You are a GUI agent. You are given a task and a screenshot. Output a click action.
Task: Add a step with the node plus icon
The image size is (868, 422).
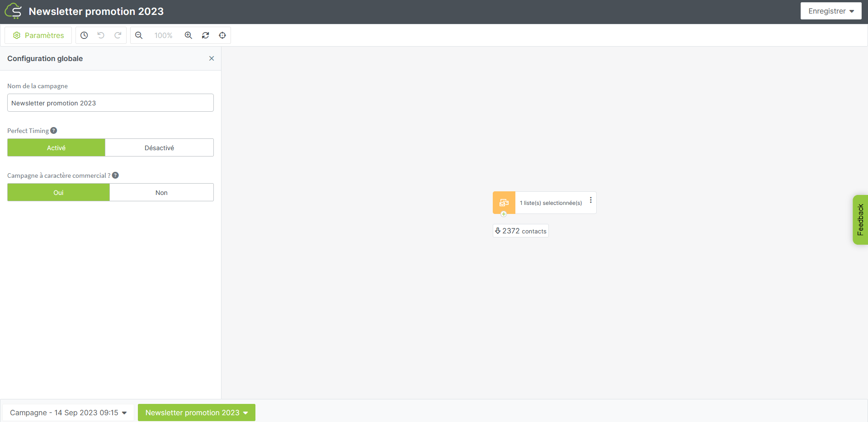pos(504,214)
